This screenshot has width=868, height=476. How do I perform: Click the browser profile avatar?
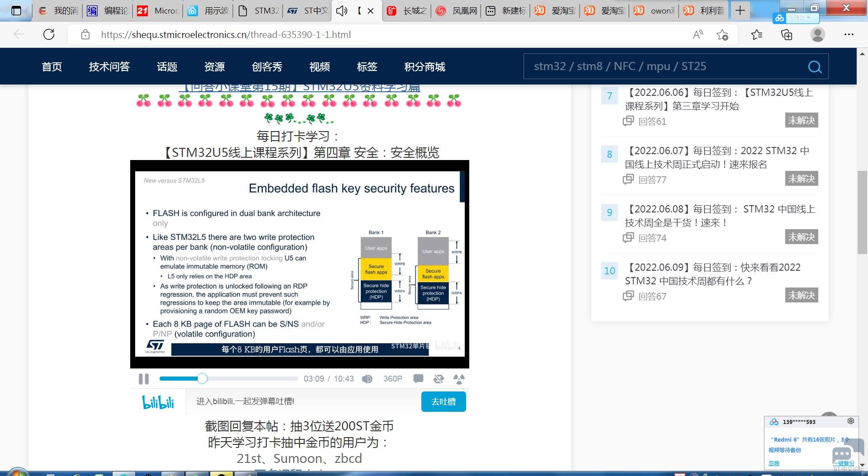click(x=817, y=35)
